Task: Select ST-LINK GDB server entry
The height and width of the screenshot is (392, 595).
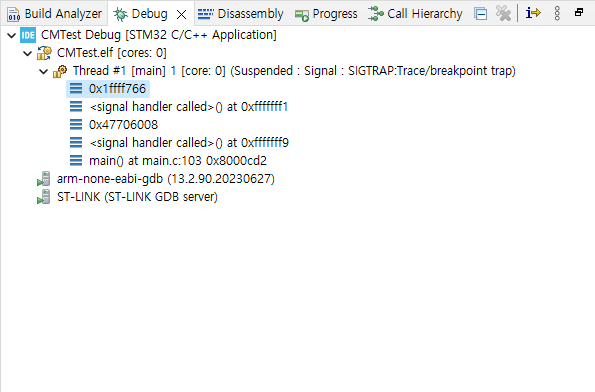Action: click(x=137, y=197)
